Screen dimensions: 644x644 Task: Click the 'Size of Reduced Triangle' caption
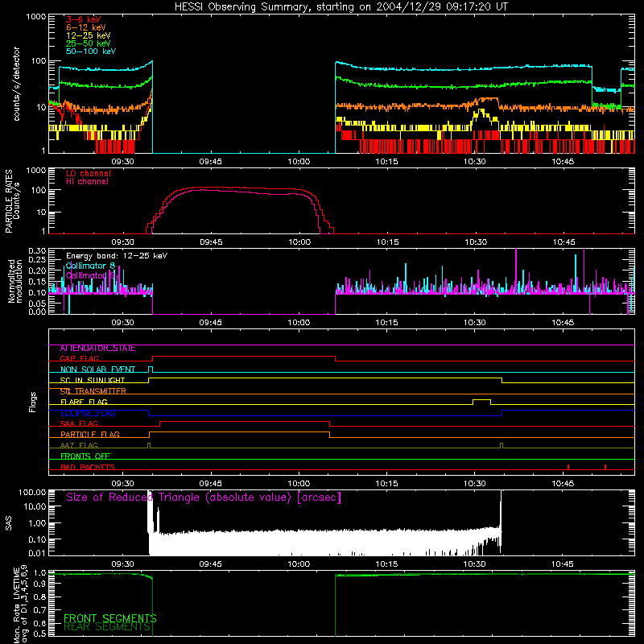(204, 497)
